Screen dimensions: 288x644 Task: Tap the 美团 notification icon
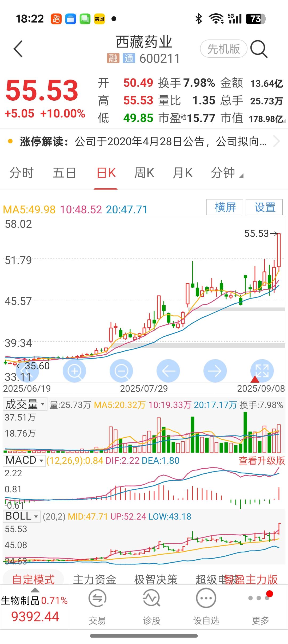99,19
